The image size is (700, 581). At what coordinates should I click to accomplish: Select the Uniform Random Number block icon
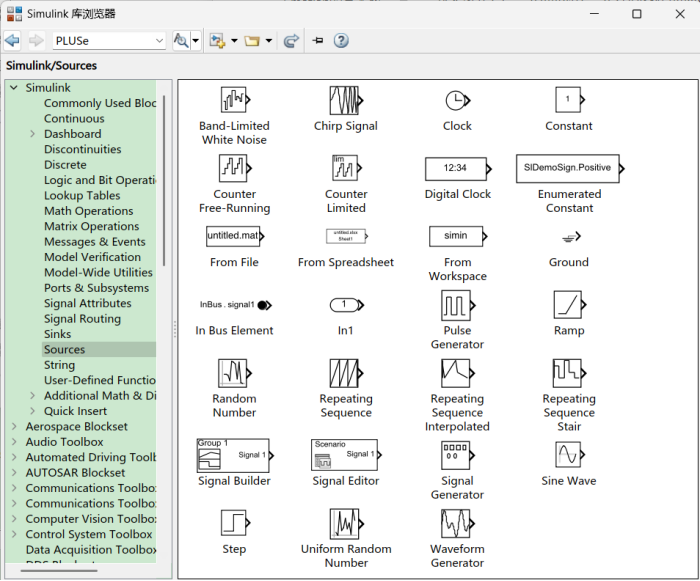tap(346, 524)
